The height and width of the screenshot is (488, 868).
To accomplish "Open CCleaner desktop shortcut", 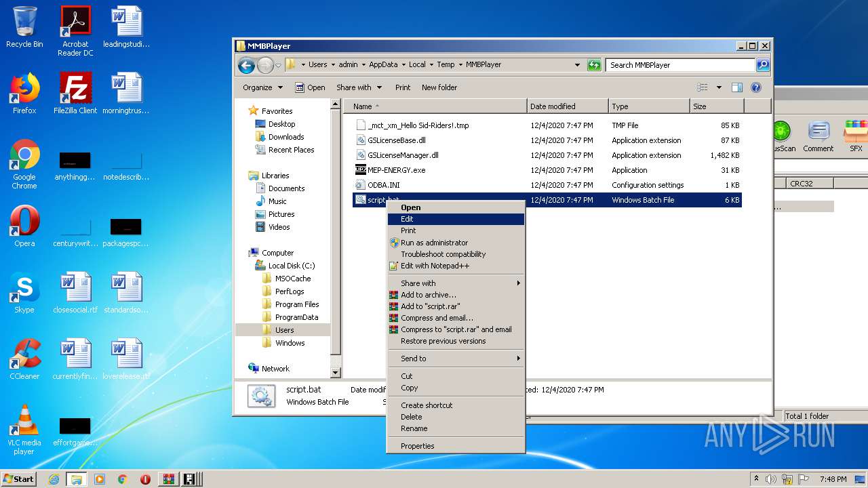I will pos(24,359).
